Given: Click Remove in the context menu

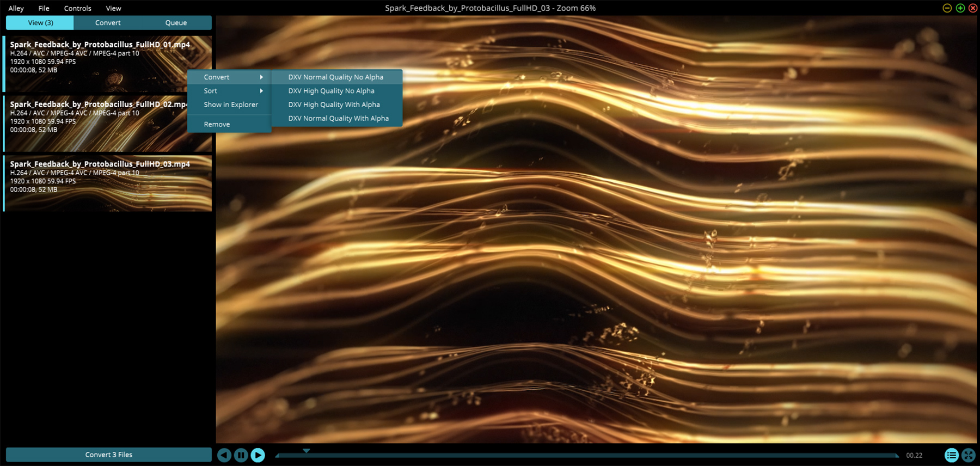Looking at the screenshot, I should 217,125.
